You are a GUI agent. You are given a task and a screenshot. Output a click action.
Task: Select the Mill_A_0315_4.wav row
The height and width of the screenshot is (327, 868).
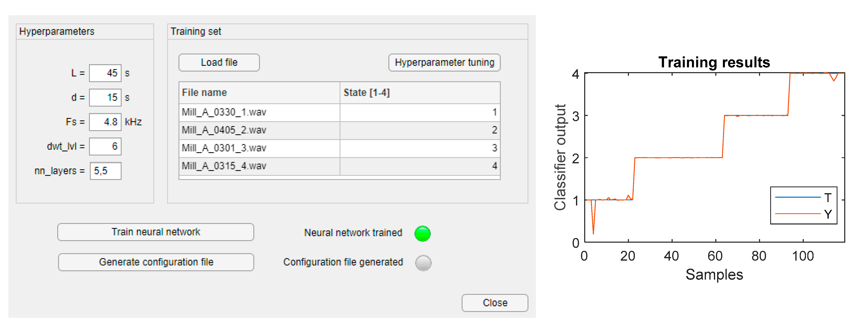tap(259, 166)
